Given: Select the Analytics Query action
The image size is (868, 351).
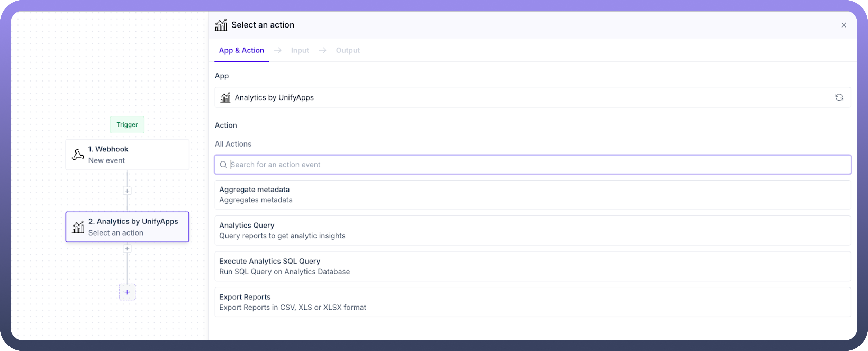Looking at the screenshot, I should (532, 230).
